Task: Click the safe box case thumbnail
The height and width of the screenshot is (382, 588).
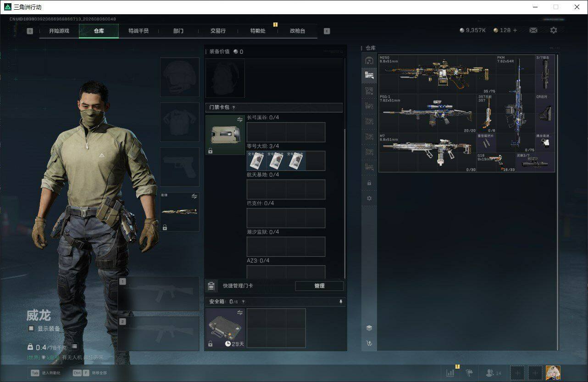Action: pos(225,328)
